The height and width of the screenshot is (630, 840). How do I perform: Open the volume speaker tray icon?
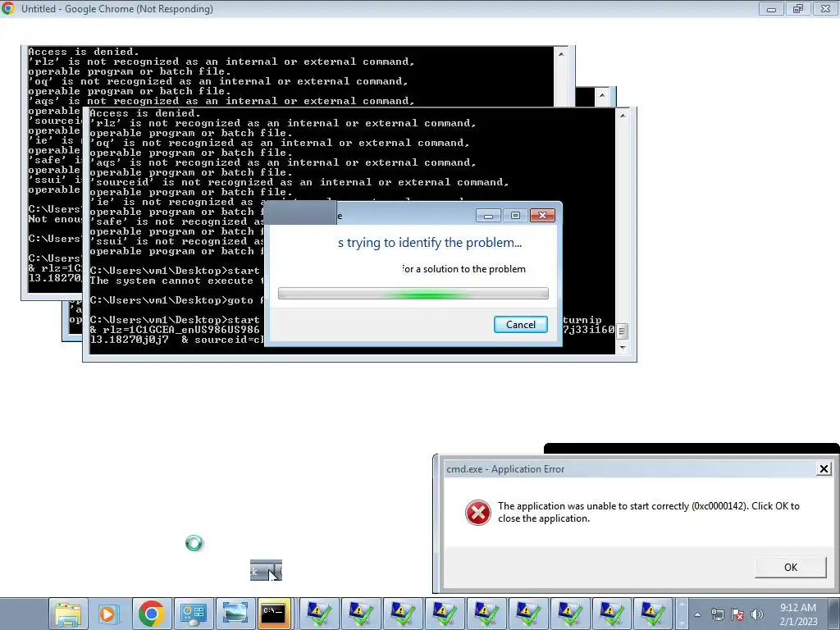click(757, 614)
